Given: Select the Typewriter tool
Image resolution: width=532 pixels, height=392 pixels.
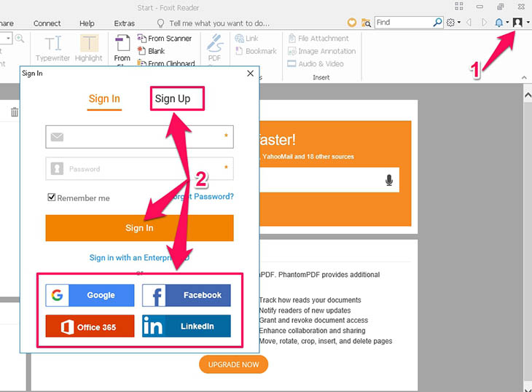Looking at the screenshot, I should pyautogui.click(x=52, y=49).
